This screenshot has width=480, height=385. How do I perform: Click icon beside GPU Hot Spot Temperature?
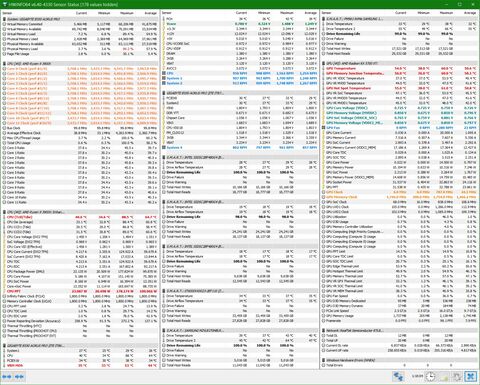(x=324, y=88)
